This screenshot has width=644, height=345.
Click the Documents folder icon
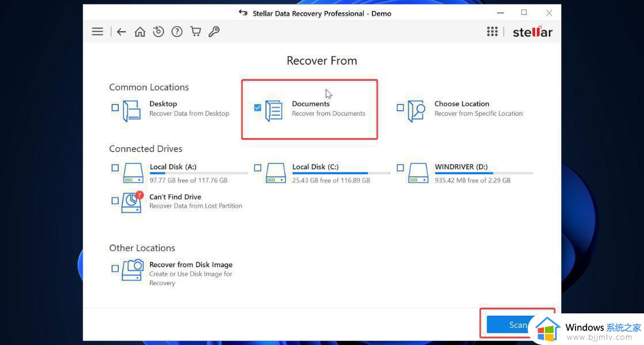click(x=274, y=111)
